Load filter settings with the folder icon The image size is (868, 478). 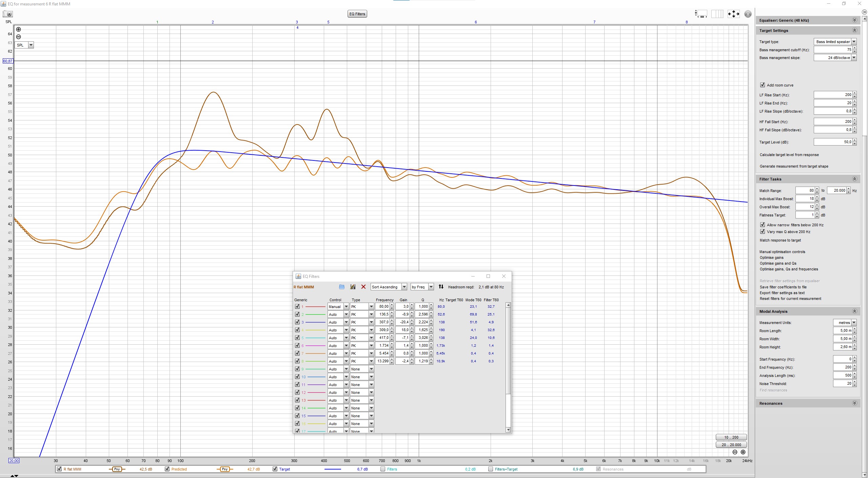pyautogui.click(x=342, y=287)
